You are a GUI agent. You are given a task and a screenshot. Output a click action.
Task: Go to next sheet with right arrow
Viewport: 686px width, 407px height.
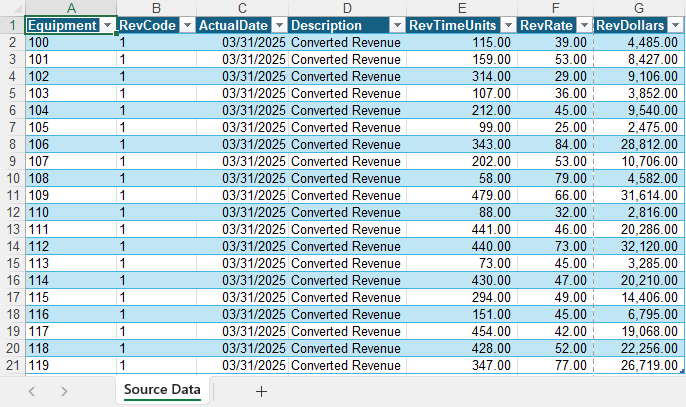64,391
